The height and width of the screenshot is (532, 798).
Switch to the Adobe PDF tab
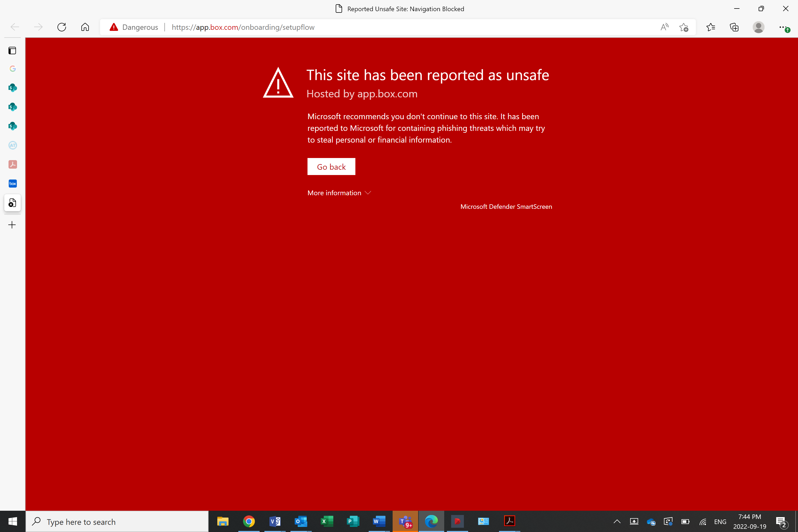point(13,165)
